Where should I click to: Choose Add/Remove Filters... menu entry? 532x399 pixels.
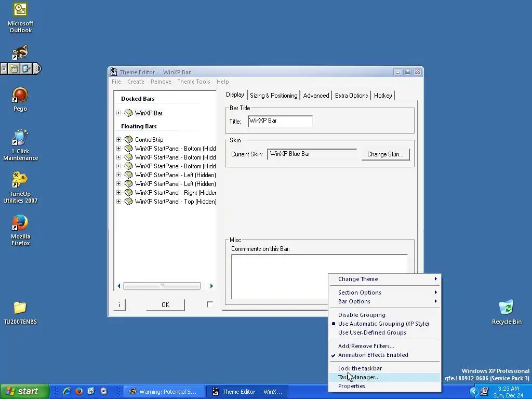coord(385,346)
